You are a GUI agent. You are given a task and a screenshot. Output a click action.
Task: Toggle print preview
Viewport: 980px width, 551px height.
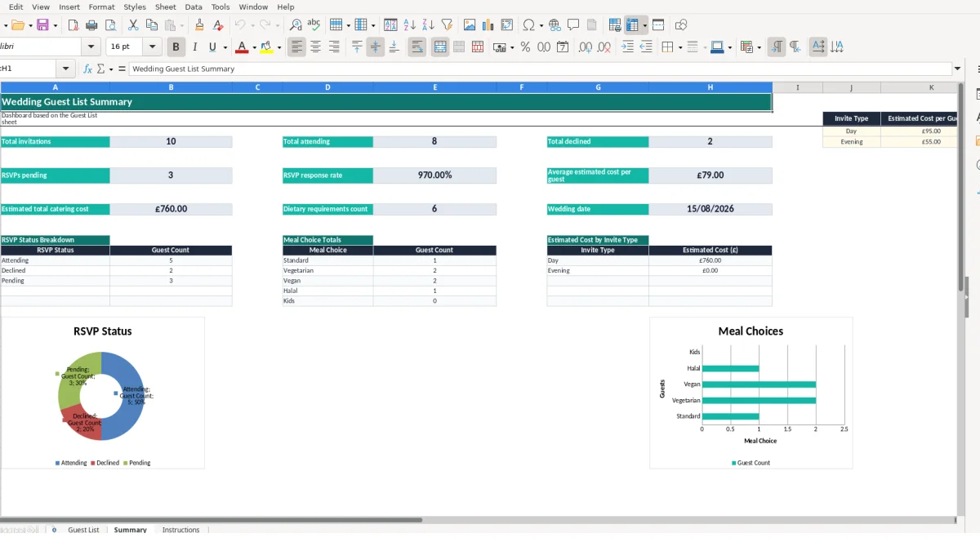click(111, 25)
